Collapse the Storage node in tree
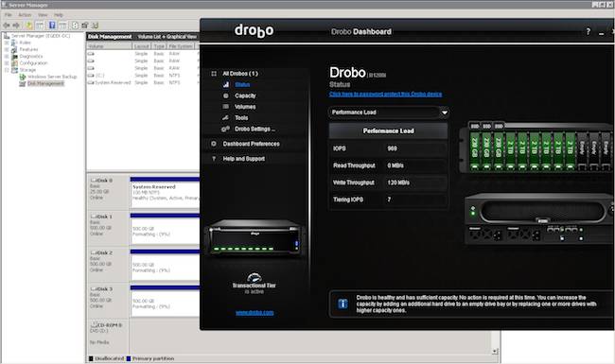Image resolution: width=615 pixels, height=364 pixels. pos(7,70)
